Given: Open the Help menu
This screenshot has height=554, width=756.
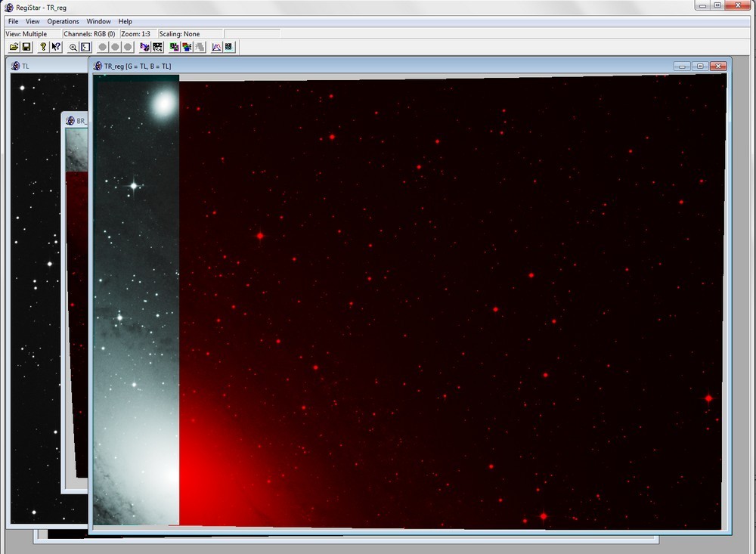Looking at the screenshot, I should [125, 21].
